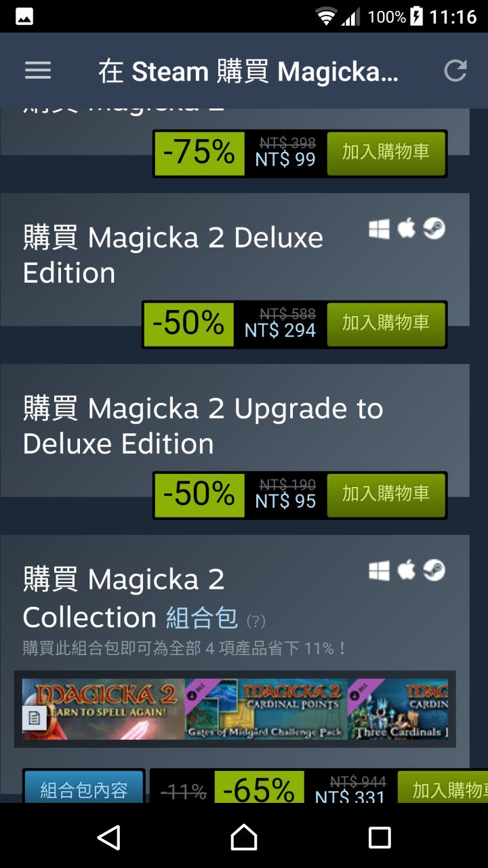Add Magicka 2 Deluxe Edition to cart
Image resolution: width=488 pixels, height=868 pixels.
point(386,324)
